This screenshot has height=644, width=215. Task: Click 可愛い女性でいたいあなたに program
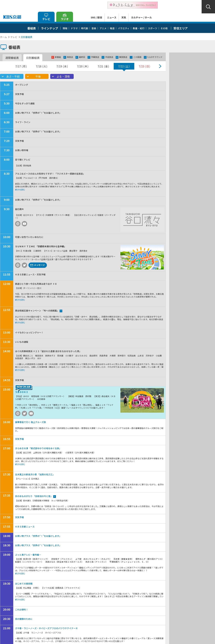pyautogui.click(x=29, y=237)
